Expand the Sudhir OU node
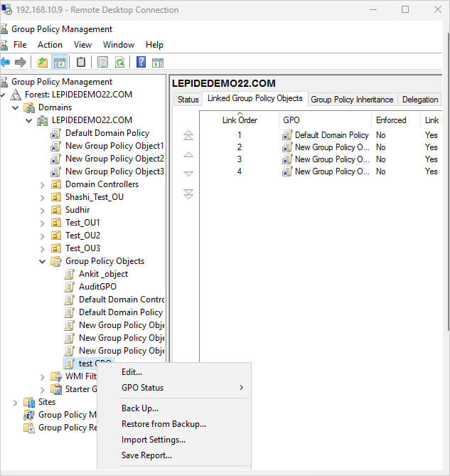Viewport: 450px width, 476px height. (43, 211)
